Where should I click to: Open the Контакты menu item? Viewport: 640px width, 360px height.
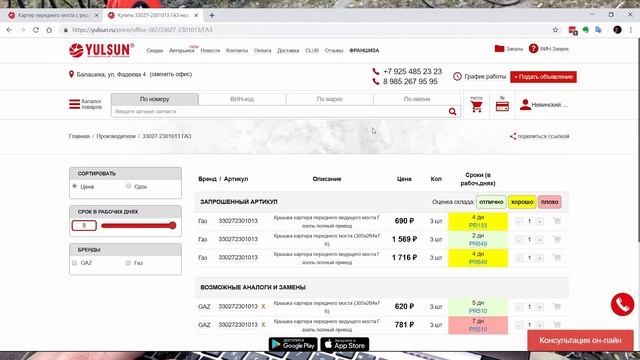pos(237,51)
